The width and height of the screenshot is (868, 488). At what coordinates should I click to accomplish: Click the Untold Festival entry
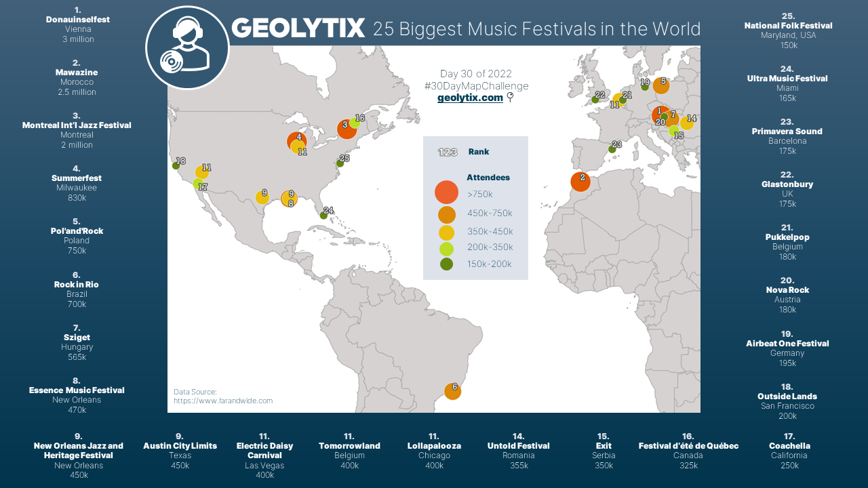tap(519, 451)
